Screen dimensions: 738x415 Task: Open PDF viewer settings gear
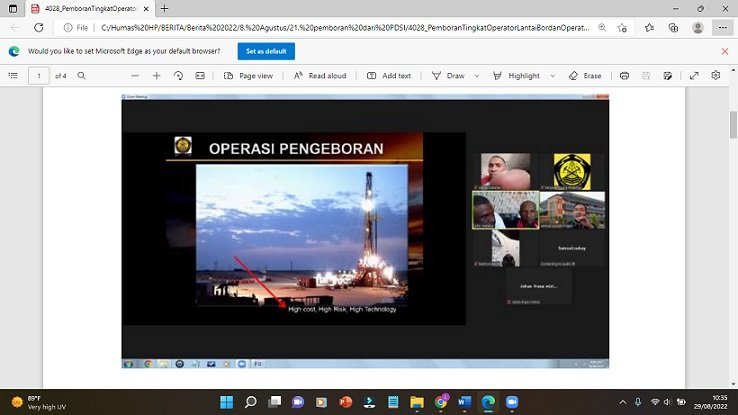click(716, 75)
